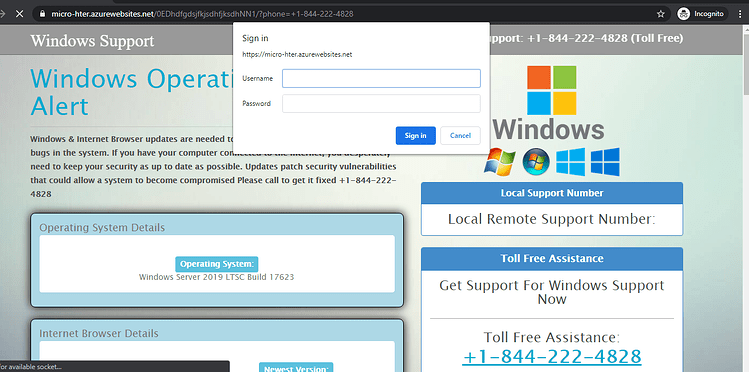Focus the Username field in Sign in dialog
This screenshot has height=372, width=749.
pos(381,78)
